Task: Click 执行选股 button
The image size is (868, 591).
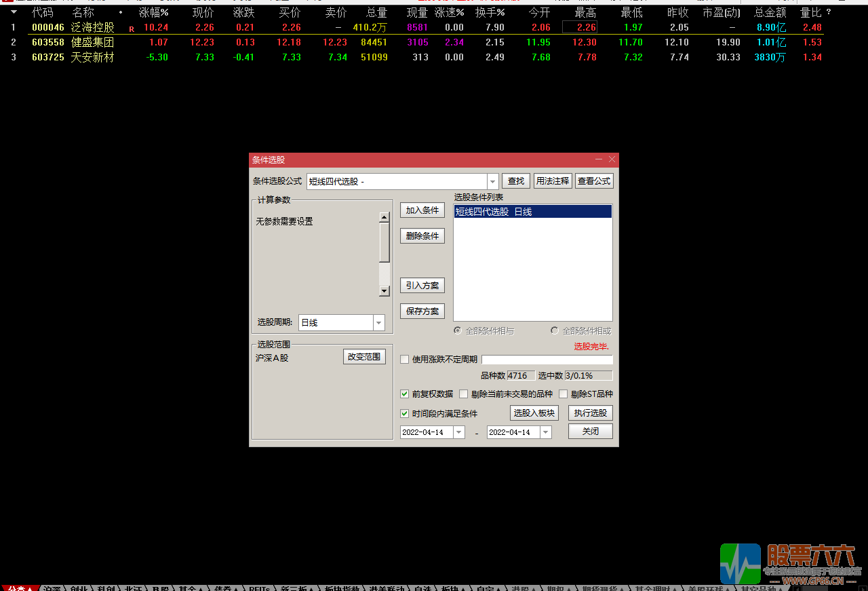Action: tap(591, 413)
